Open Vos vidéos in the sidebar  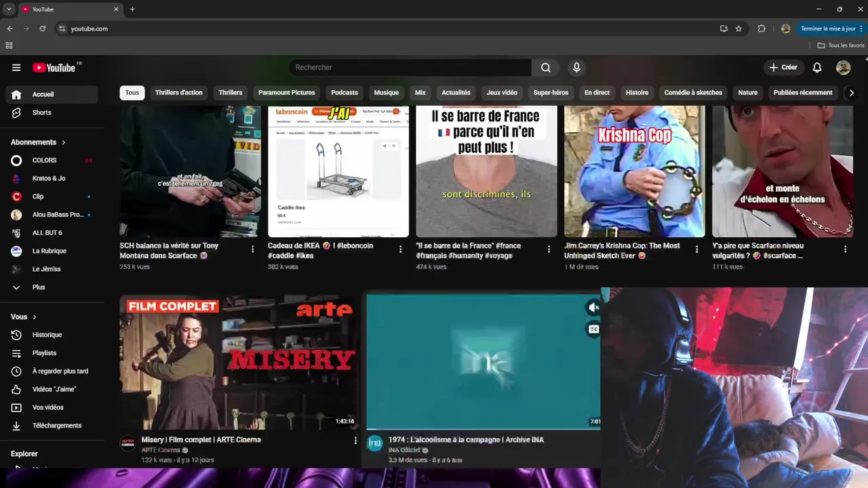coord(52,407)
